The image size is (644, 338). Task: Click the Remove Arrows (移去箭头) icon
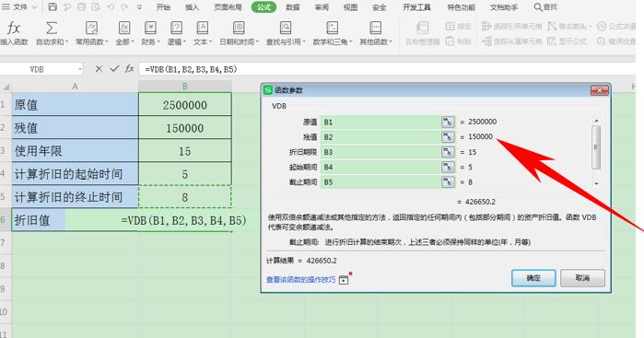pyautogui.click(x=552, y=27)
